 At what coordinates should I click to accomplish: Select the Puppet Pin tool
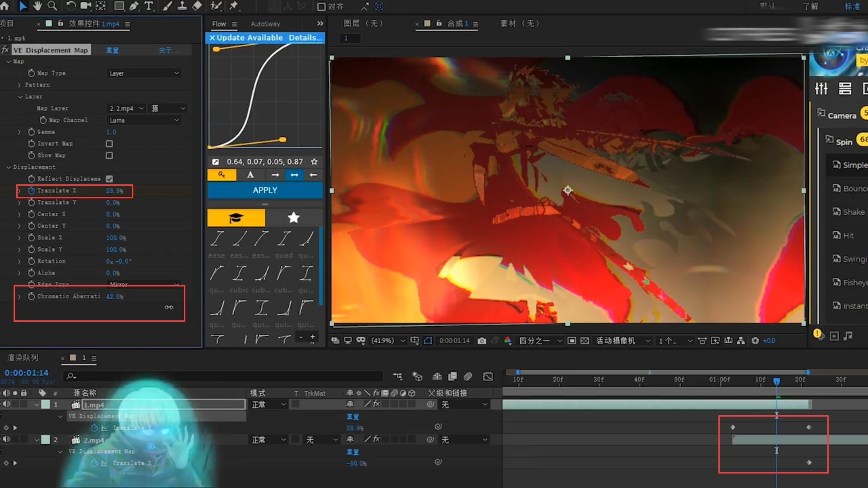coord(234,6)
